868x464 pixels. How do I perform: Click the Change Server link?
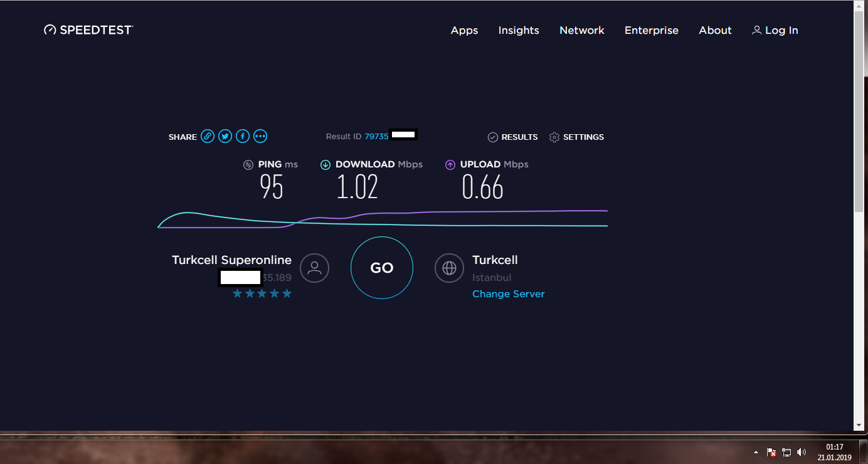[509, 294]
